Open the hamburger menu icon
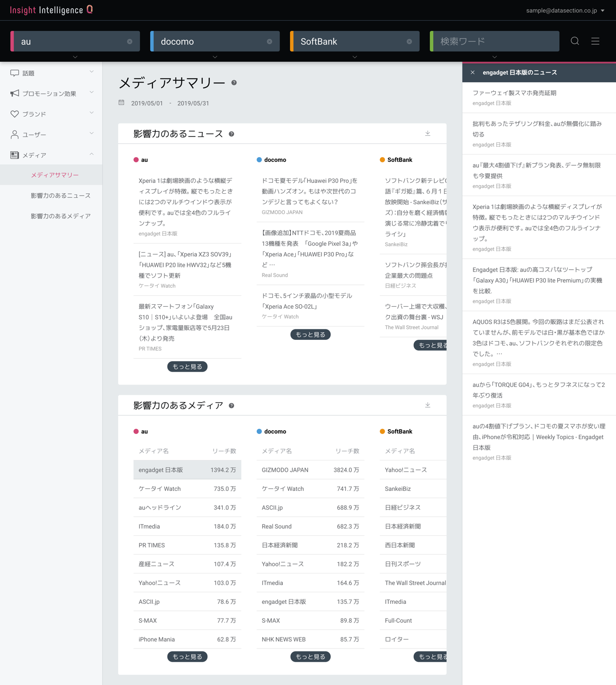The image size is (616, 685). pyautogui.click(x=595, y=41)
